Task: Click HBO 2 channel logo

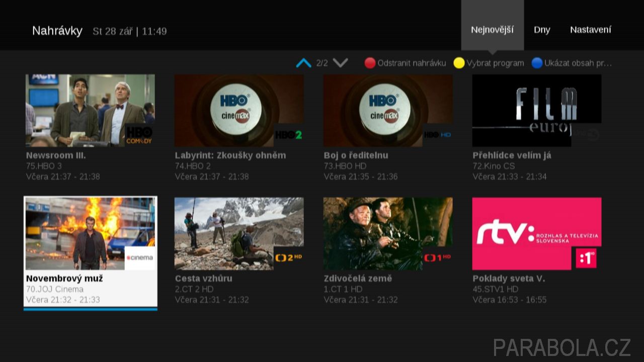Action: click(x=288, y=135)
